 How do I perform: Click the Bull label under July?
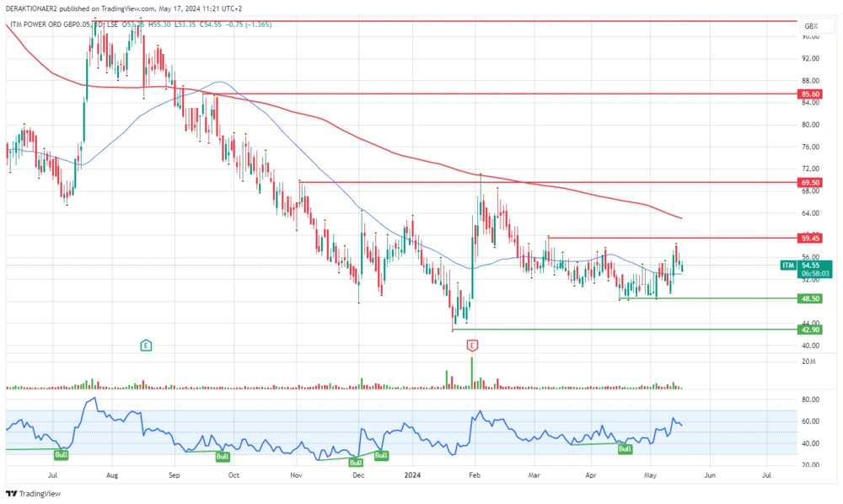click(x=60, y=453)
